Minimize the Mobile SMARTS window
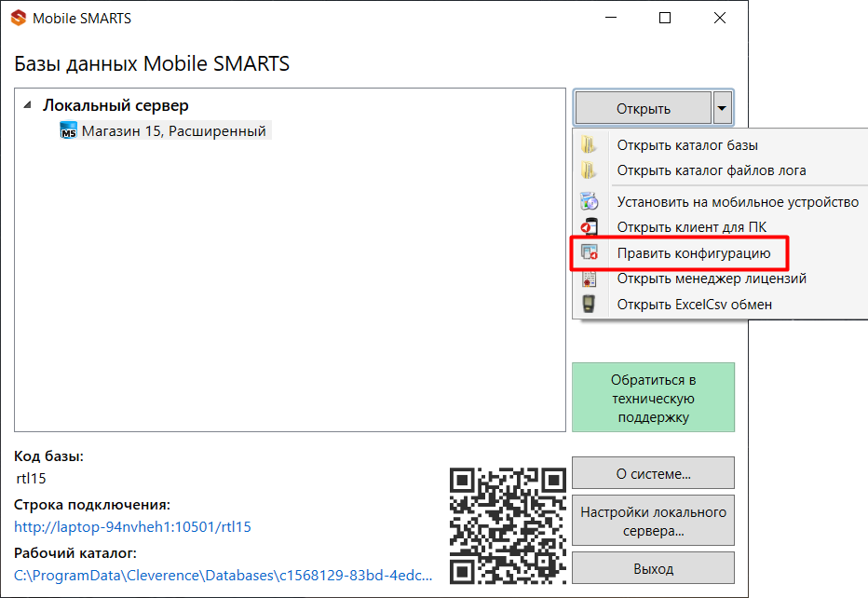 coord(611,19)
